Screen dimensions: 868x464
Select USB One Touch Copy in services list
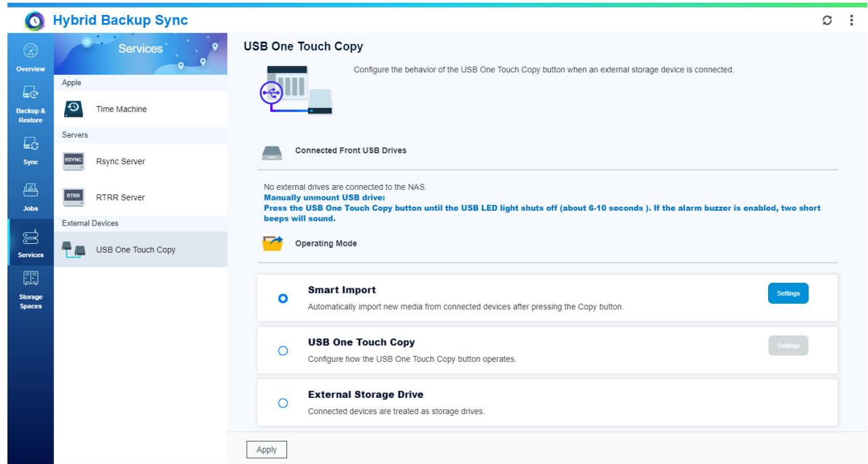[x=140, y=249]
